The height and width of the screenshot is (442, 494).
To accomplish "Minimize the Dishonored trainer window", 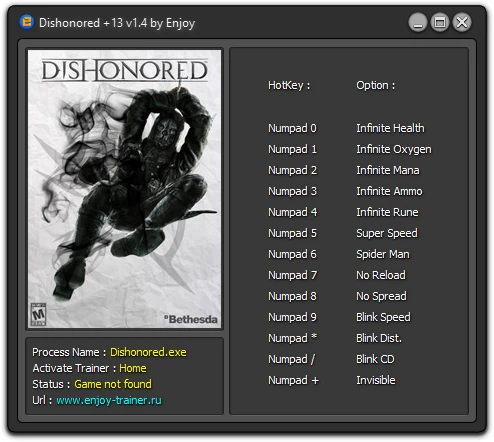I will point(418,23).
